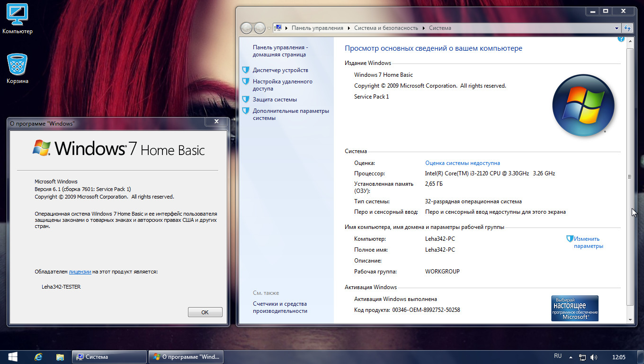Click Service Pack 1 text in Система window

(x=372, y=97)
